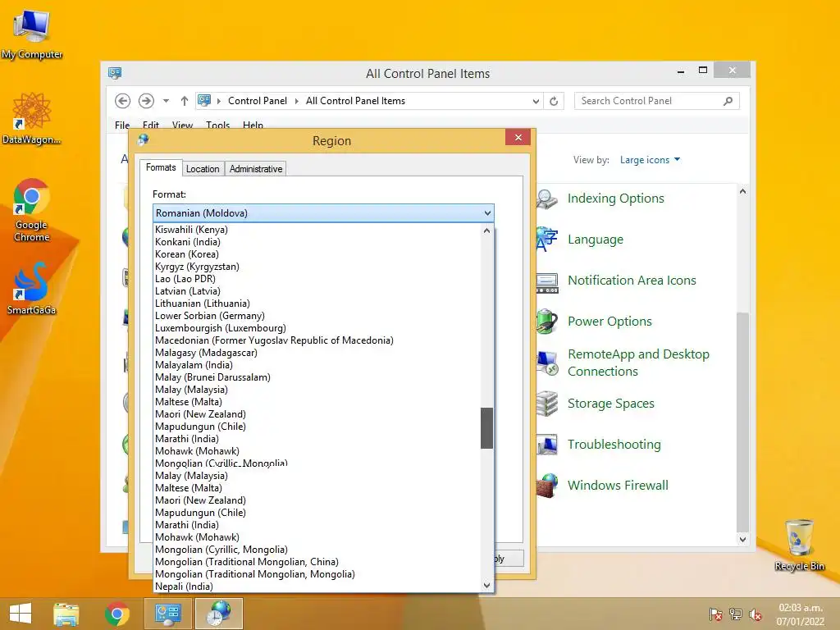Go back in Control Panel window
840x630 pixels.
pos(123,101)
